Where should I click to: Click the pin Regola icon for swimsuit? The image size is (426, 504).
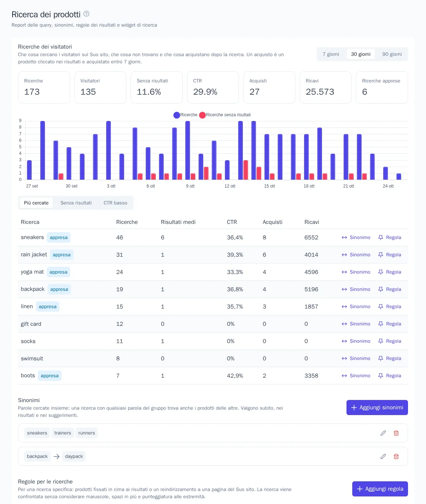381,359
